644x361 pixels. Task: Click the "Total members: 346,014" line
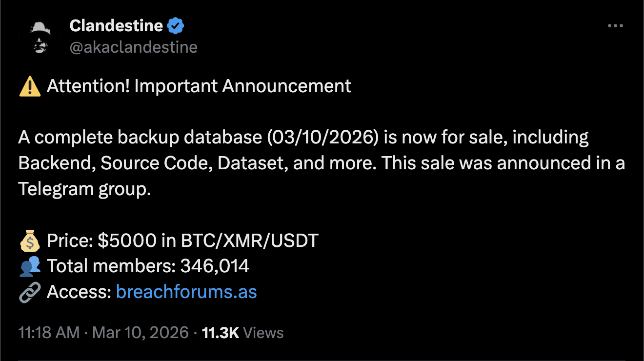(148, 266)
